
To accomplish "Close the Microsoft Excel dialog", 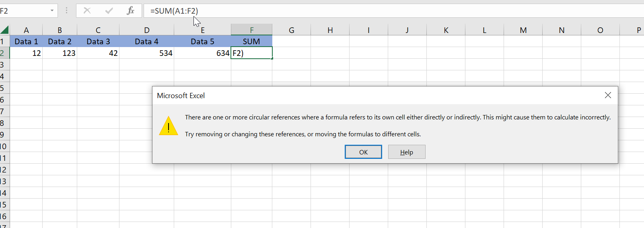I will pos(608,95).
